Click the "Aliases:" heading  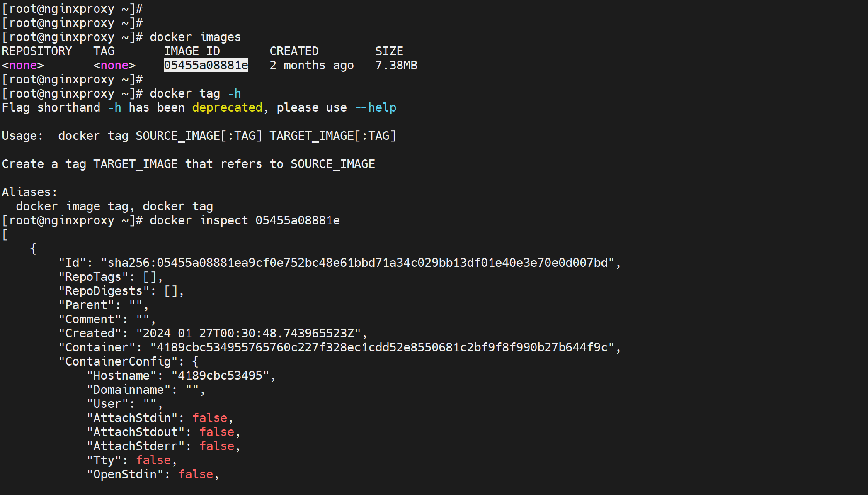pos(29,192)
